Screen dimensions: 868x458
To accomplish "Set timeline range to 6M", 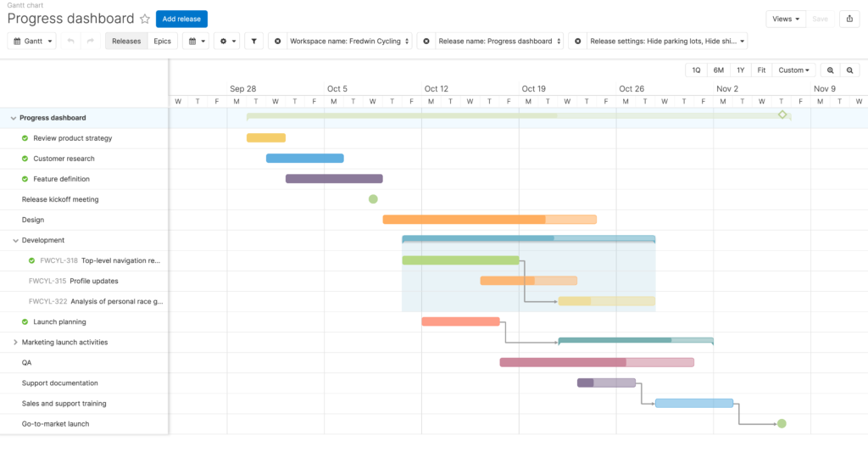I will 719,70.
